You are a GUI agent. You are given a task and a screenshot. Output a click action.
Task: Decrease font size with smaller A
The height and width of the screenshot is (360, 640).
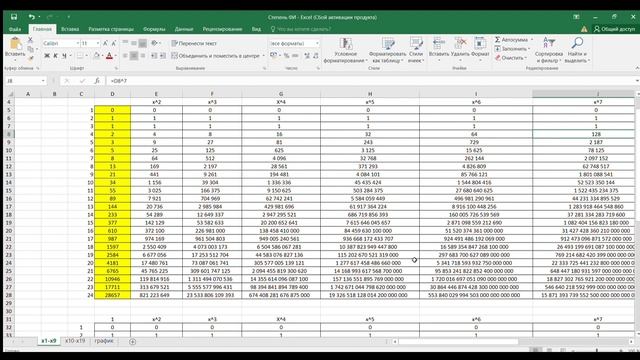click(114, 43)
